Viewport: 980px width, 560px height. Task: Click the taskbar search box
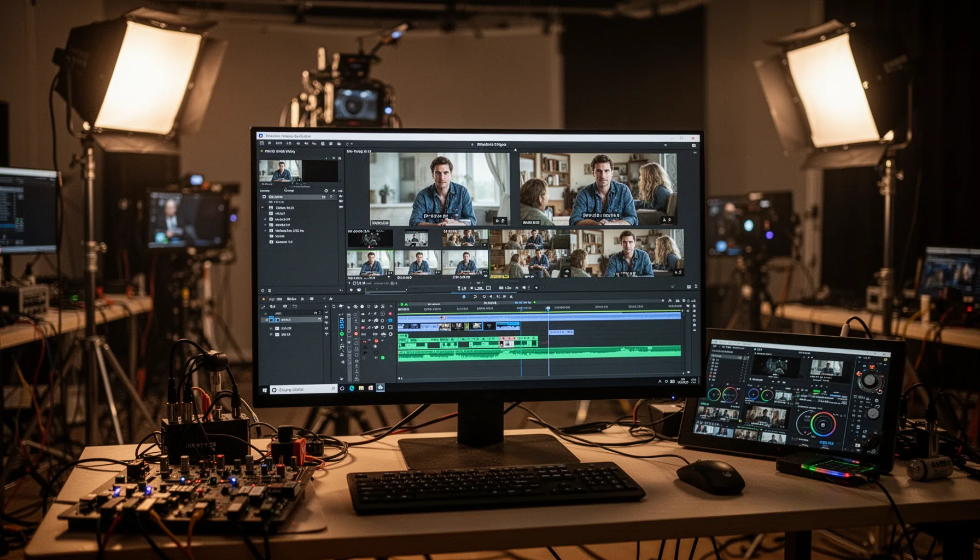(303, 389)
